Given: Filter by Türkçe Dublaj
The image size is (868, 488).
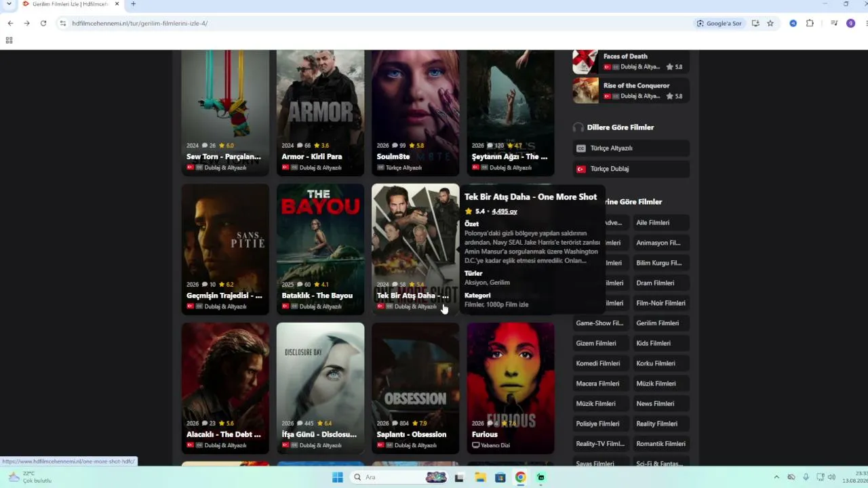Looking at the screenshot, I should coord(631,169).
